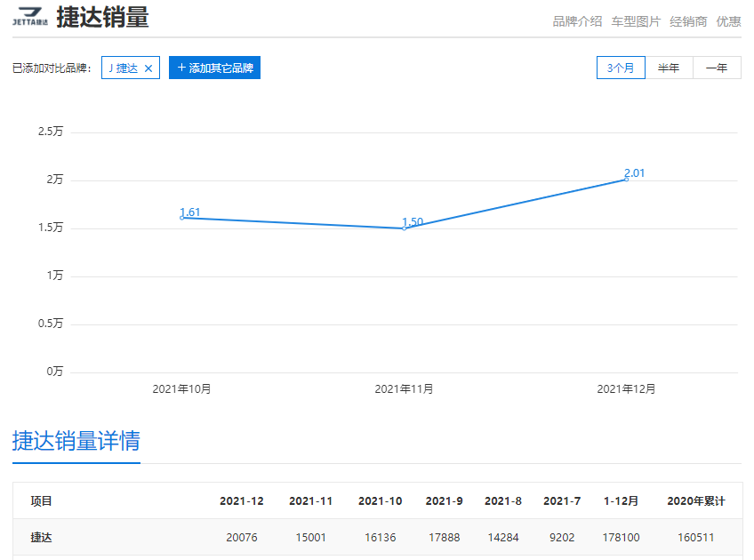Click the 2021-9 column header

coord(444,500)
